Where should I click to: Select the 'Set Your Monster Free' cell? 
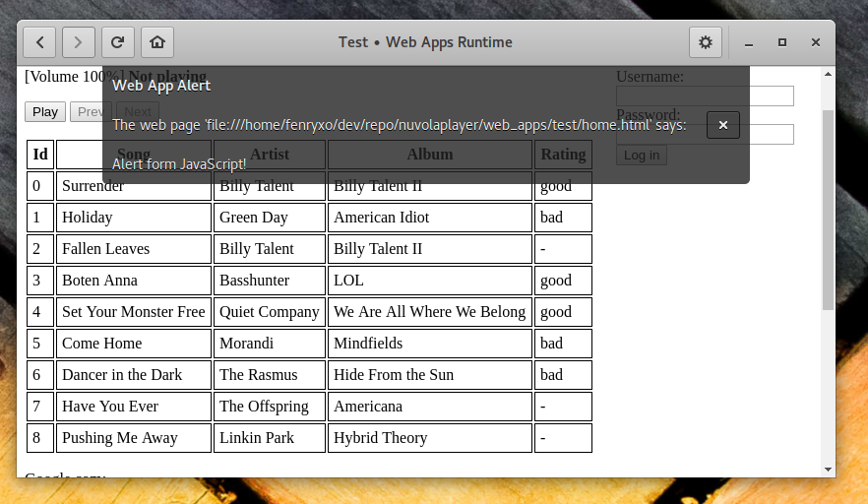(x=134, y=312)
